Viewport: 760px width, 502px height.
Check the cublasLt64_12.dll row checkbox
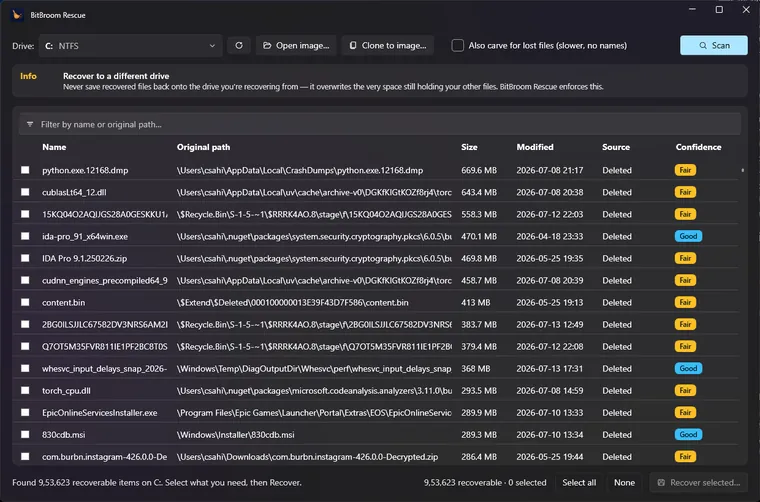[x=25, y=192]
